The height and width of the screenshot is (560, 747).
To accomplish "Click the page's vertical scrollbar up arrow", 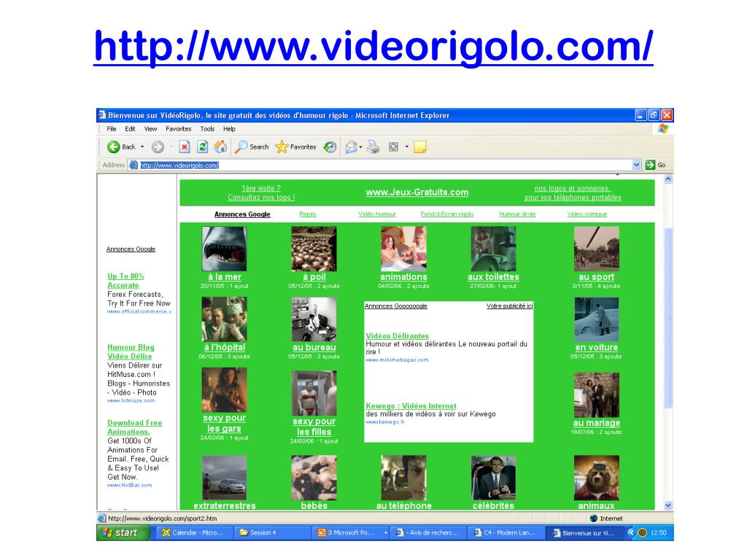I will (668, 179).
